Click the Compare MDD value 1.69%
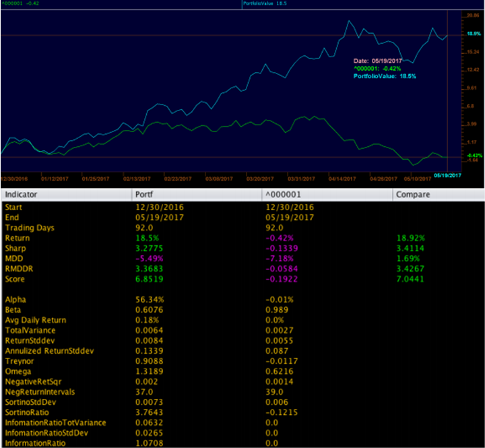 (x=408, y=259)
